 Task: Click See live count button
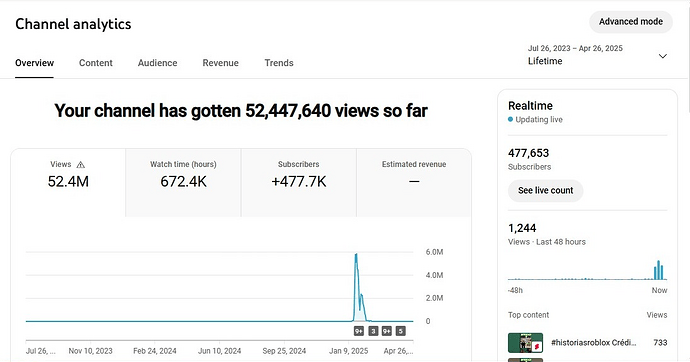coord(546,190)
